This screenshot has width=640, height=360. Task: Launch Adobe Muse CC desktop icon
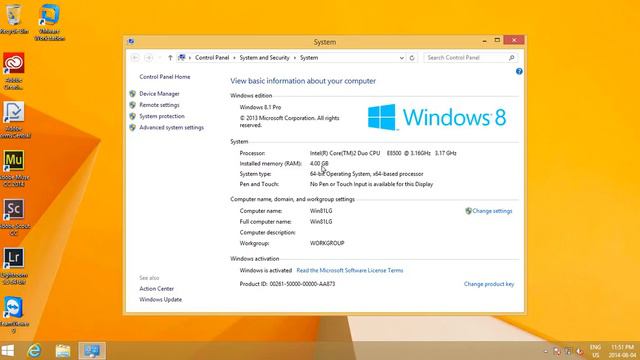[x=14, y=169]
